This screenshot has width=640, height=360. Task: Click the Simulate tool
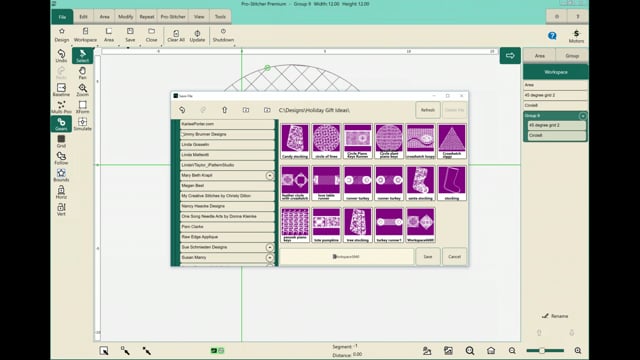(x=82, y=124)
